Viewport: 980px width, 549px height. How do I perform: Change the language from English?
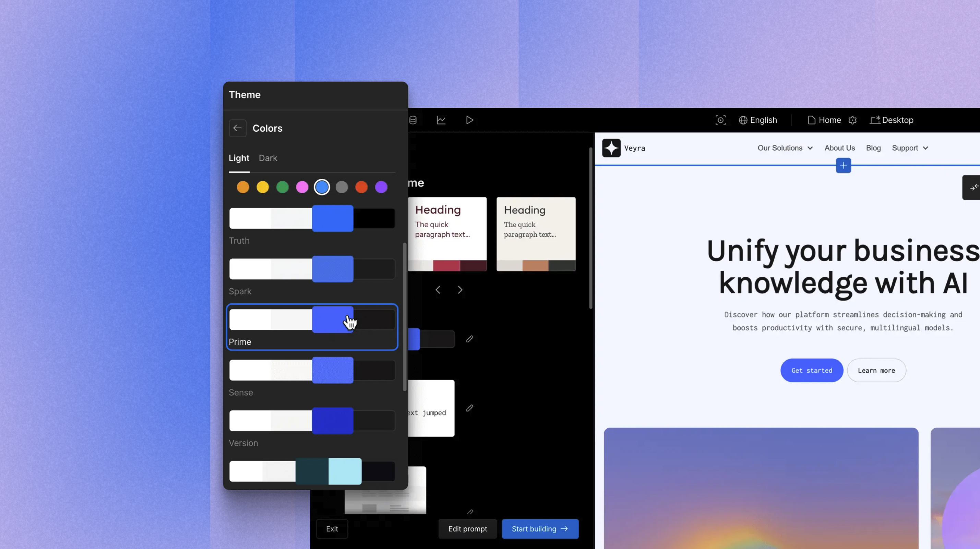pyautogui.click(x=758, y=120)
